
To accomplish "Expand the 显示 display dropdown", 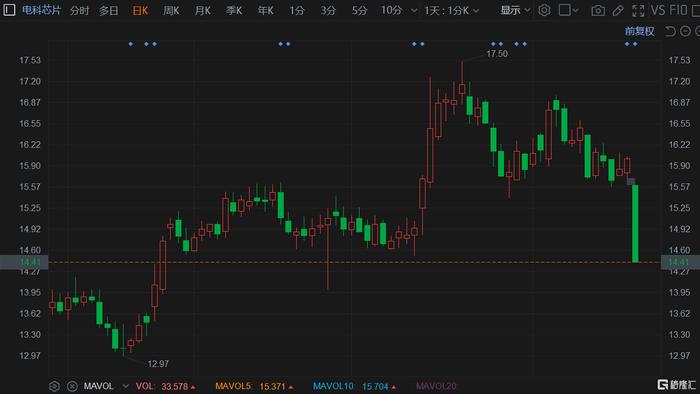I will (x=515, y=10).
